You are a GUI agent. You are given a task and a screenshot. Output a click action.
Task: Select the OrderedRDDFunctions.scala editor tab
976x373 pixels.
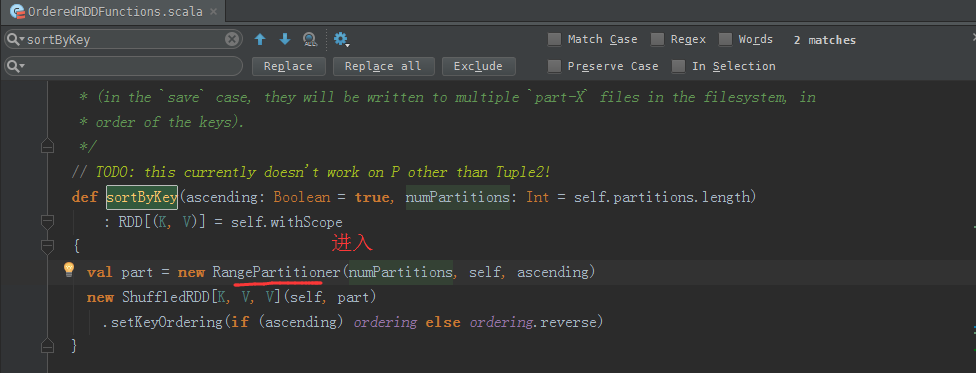[114, 11]
